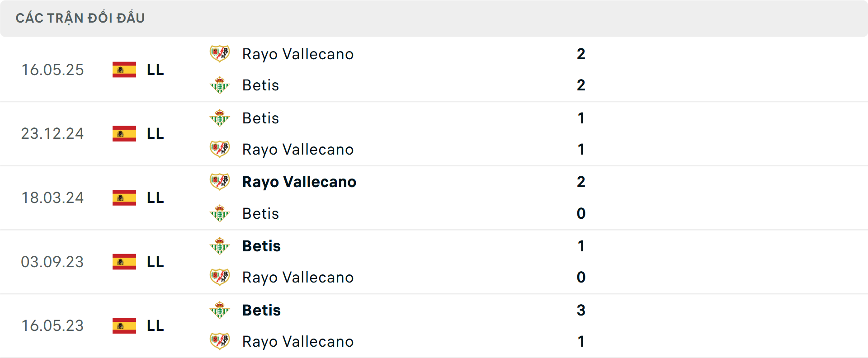This screenshot has height=358, width=868.
Task: Click the Rayo Vallecano crest in the 16.05.23 match
Action: [220, 342]
